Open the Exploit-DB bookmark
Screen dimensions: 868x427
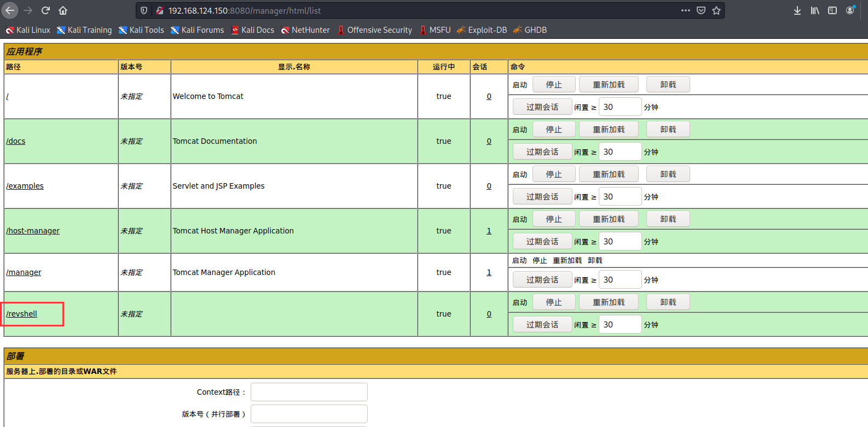tap(482, 30)
